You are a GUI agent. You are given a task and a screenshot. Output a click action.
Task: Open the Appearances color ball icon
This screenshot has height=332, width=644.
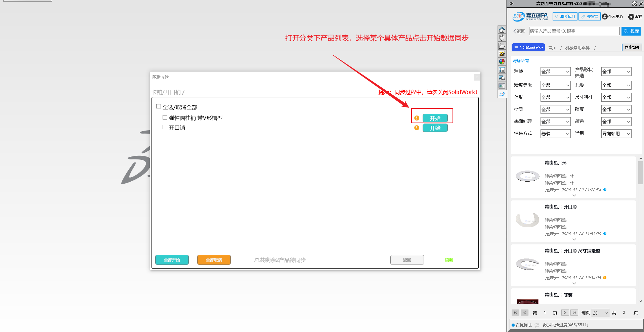(502, 62)
